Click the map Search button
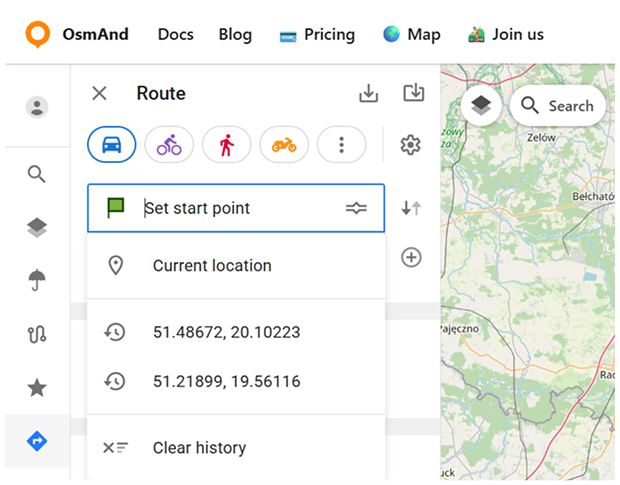Screen dimensions: 620x485 pos(557,106)
